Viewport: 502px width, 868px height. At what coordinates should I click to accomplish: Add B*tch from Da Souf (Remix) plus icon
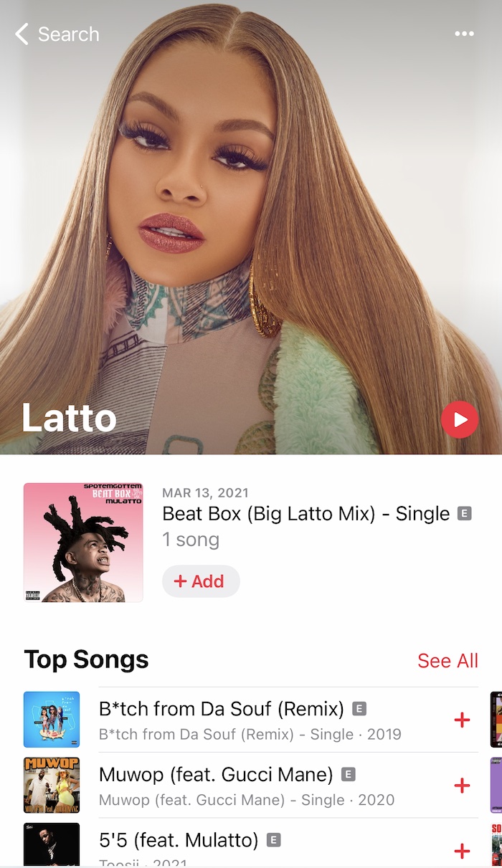point(463,720)
